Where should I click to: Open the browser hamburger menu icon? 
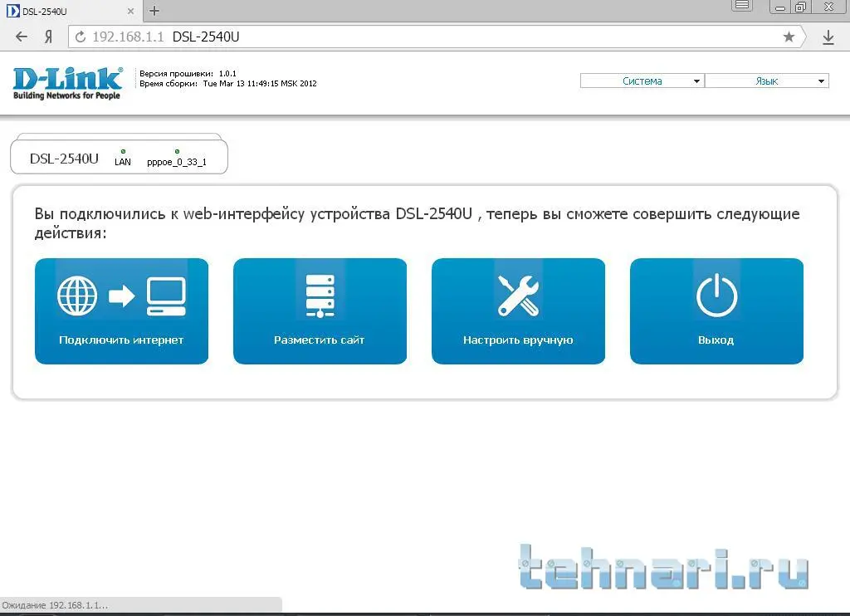tap(742, 6)
